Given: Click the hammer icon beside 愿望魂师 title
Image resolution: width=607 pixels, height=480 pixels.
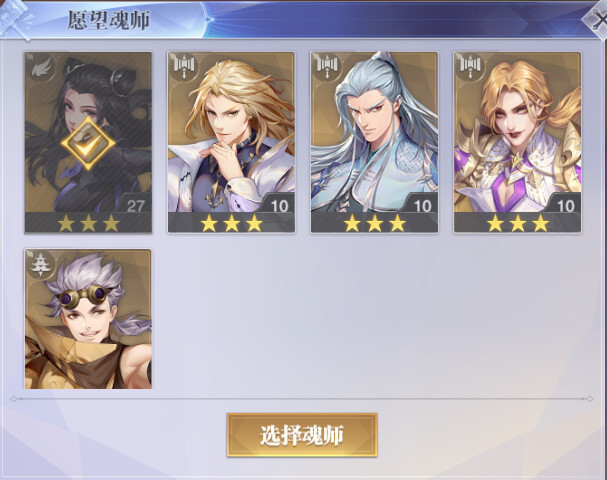Looking at the screenshot, I should 15,19.
